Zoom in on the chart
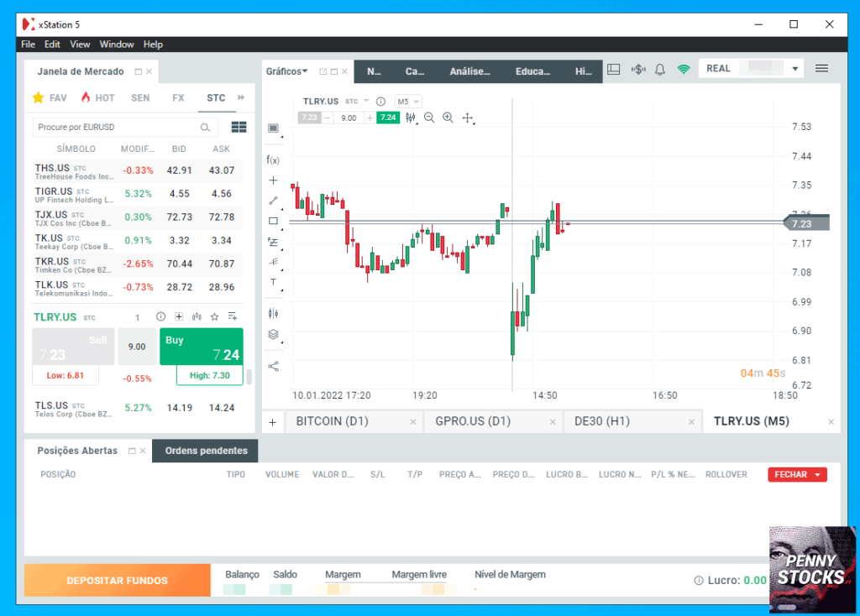 coord(448,117)
